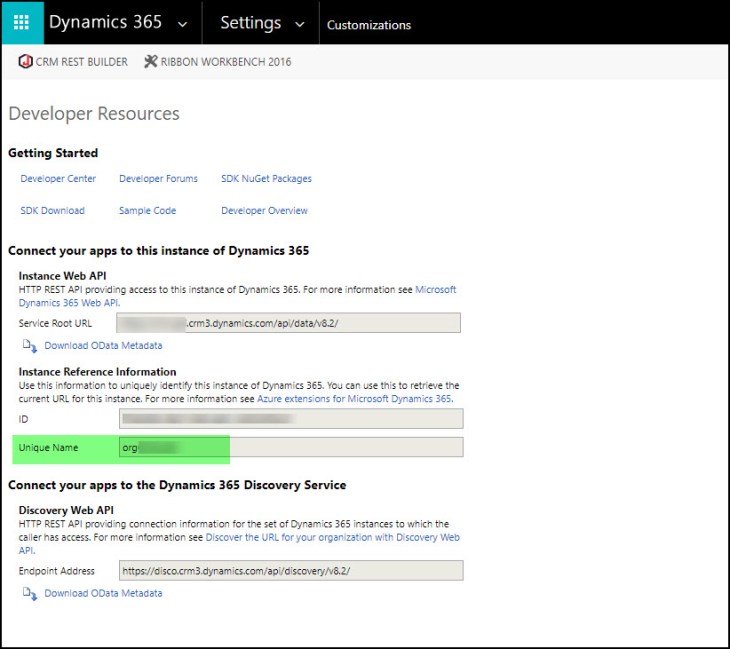The width and height of the screenshot is (730, 649).
Task: Click the instance ID field
Action: click(288, 419)
